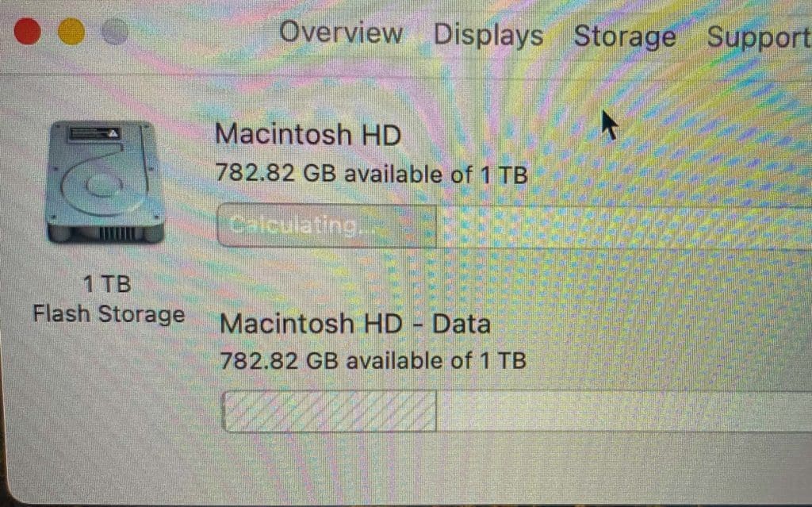Click the empty portion of the Macintosh HD bar

pos(624,227)
